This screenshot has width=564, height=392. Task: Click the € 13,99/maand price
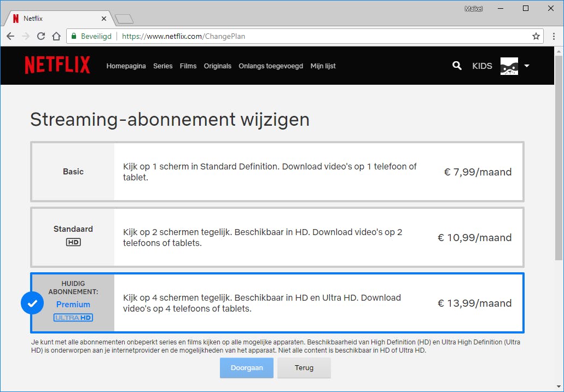click(x=474, y=303)
